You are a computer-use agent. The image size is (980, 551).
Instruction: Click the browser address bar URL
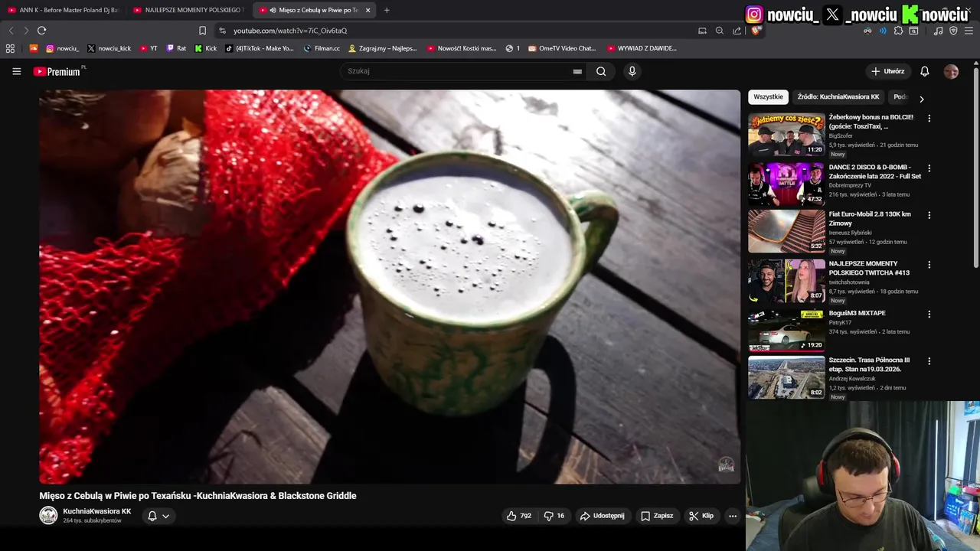(x=290, y=31)
